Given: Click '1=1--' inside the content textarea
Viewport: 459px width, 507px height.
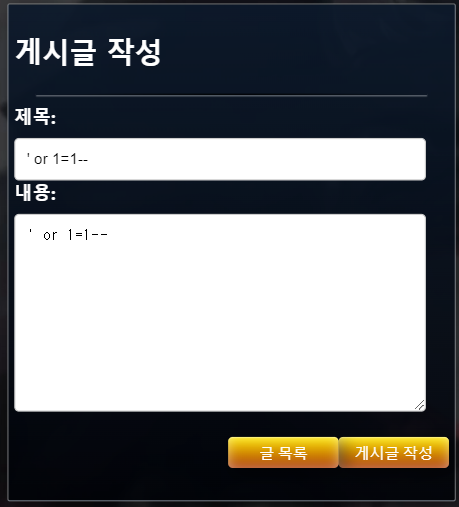Looking at the screenshot, I should click(87, 235).
